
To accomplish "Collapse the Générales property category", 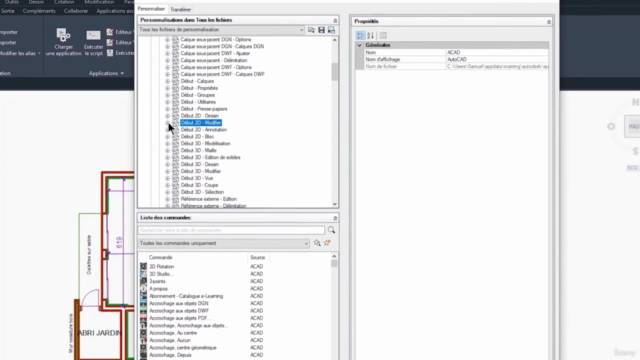I will [360, 45].
